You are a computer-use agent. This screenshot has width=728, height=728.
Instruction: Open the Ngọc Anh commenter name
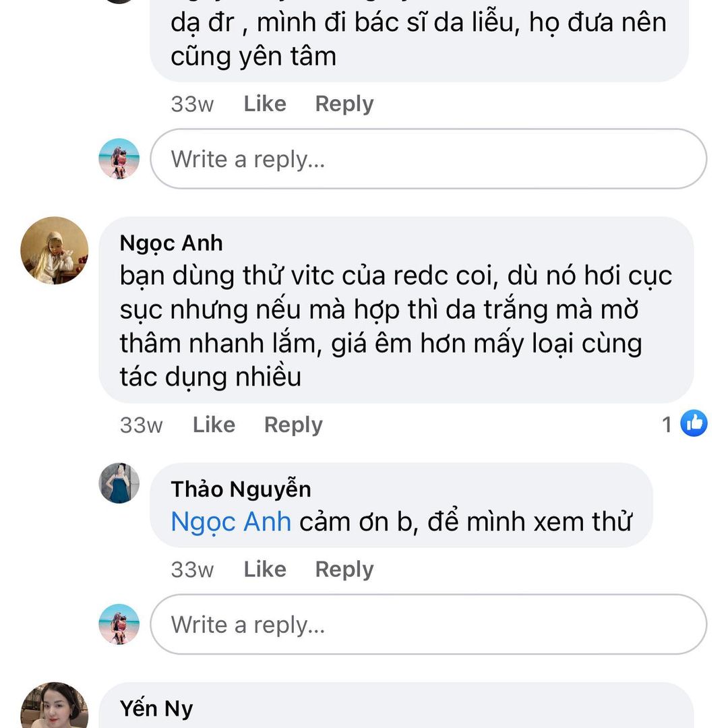pyautogui.click(x=171, y=243)
